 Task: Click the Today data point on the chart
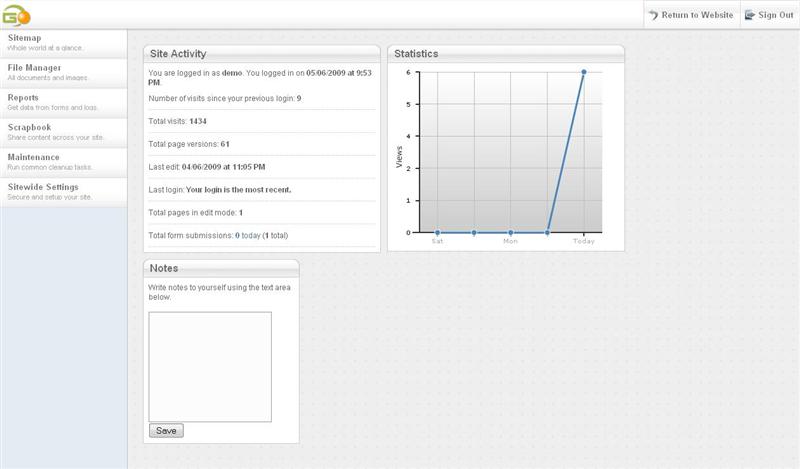tap(583, 72)
